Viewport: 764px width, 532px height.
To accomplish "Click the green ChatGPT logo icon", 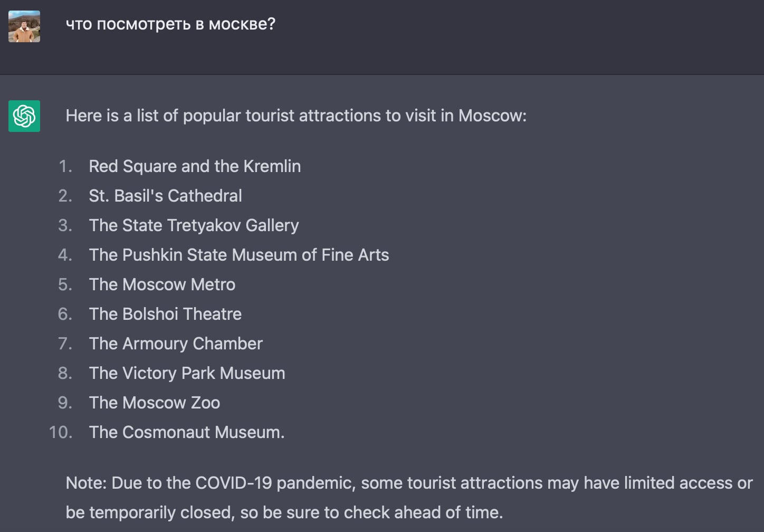I will pos(24,116).
